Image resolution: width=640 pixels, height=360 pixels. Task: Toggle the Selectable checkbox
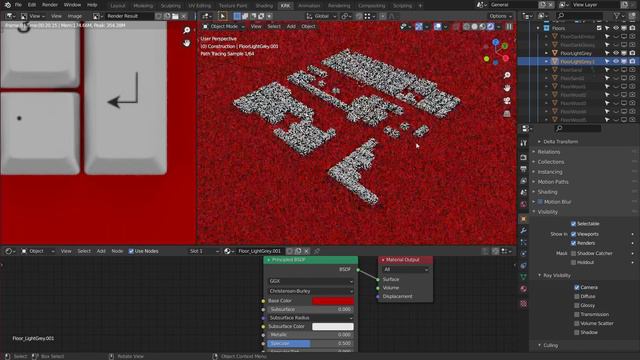coord(573,224)
